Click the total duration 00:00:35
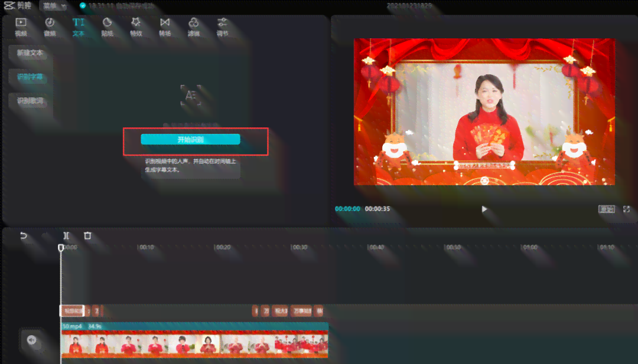This screenshot has height=364, width=638. [377, 209]
